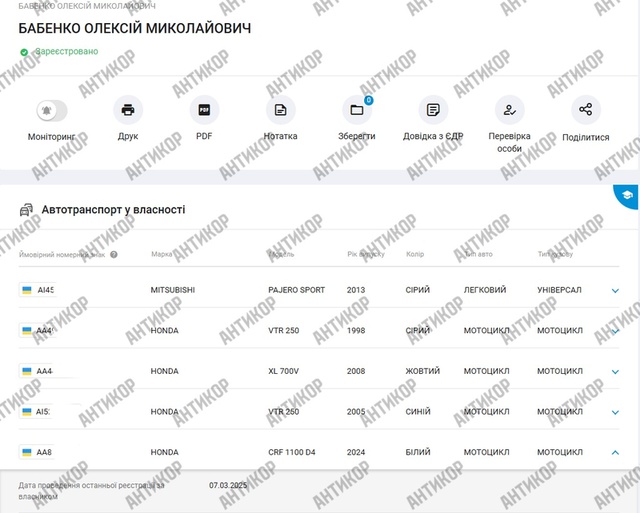This screenshot has width=640, height=513.
Task: Click the Марка column header
Action: point(162,254)
